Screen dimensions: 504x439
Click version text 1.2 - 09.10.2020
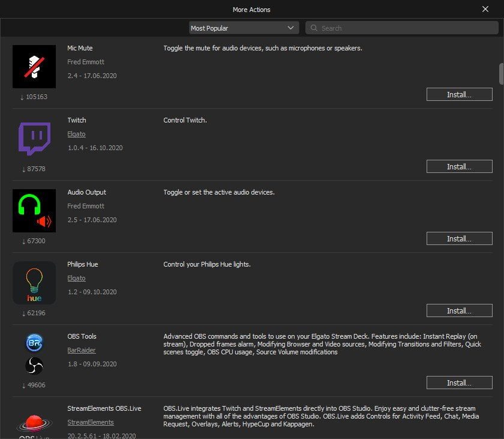pyautogui.click(x=92, y=292)
